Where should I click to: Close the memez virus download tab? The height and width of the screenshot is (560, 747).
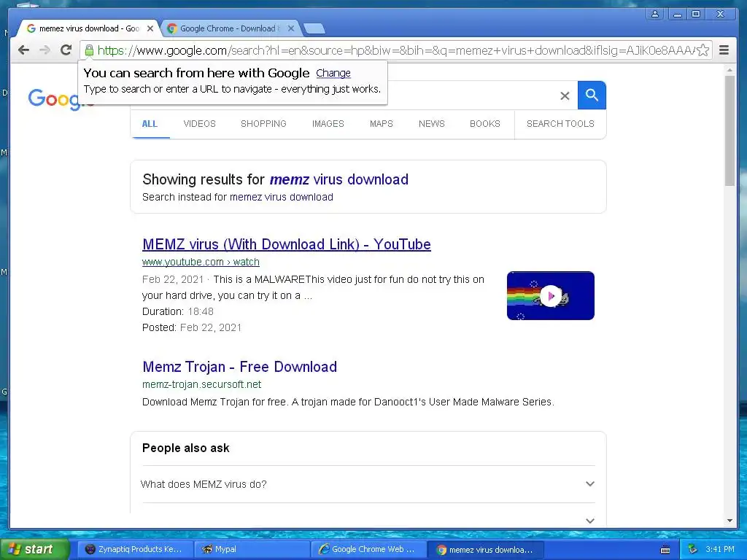tap(150, 28)
